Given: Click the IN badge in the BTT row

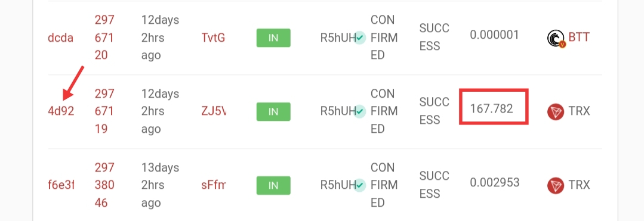Looking at the screenshot, I should point(273,38).
